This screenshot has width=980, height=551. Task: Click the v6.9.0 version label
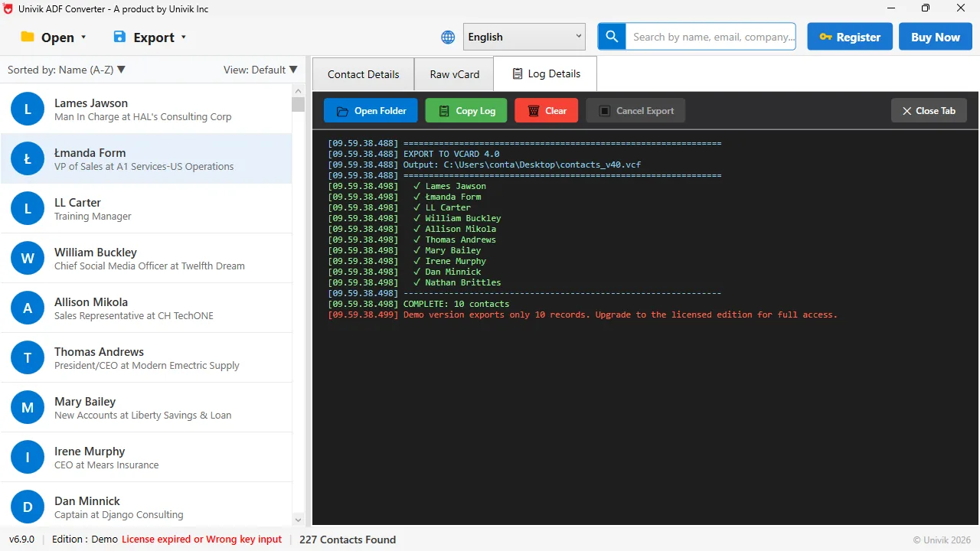click(21, 540)
